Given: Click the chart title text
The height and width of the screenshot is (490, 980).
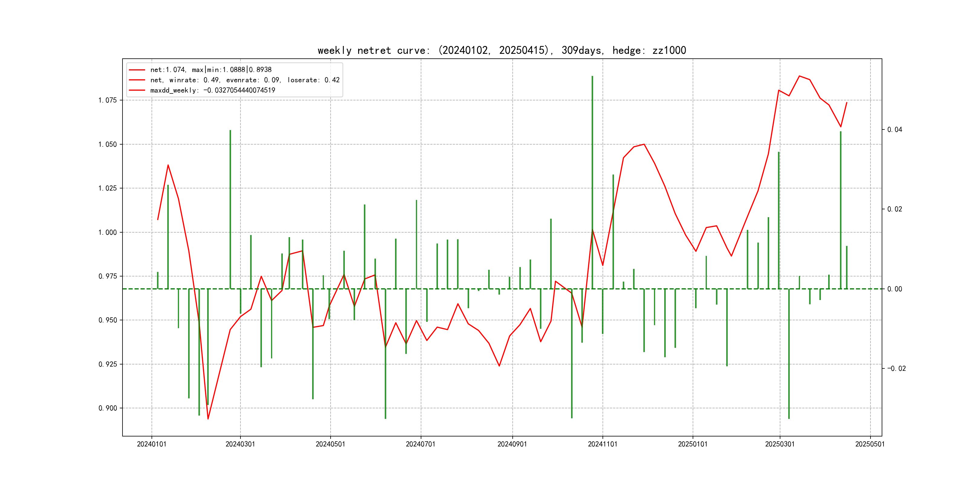Looking at the screenshot, I should tap(501, 51).
